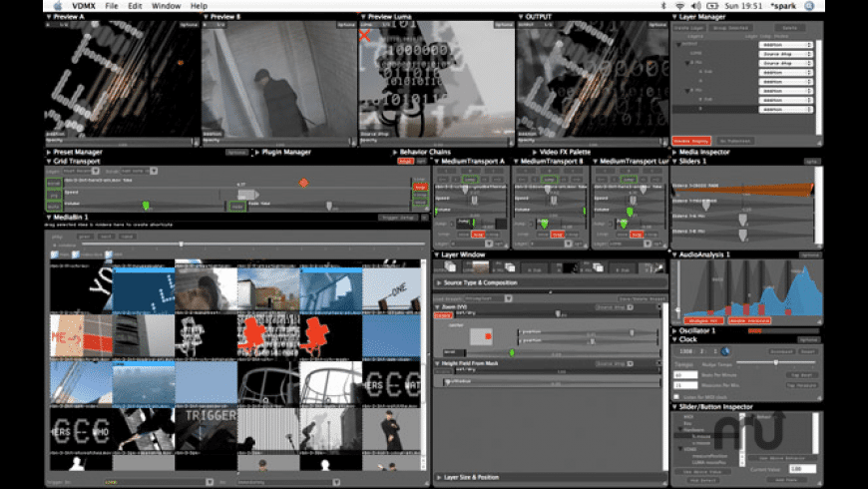Click the Wi-Fi status icon
Screen dimensions: 868x489
pyautogui.click(x=679, y=6)
